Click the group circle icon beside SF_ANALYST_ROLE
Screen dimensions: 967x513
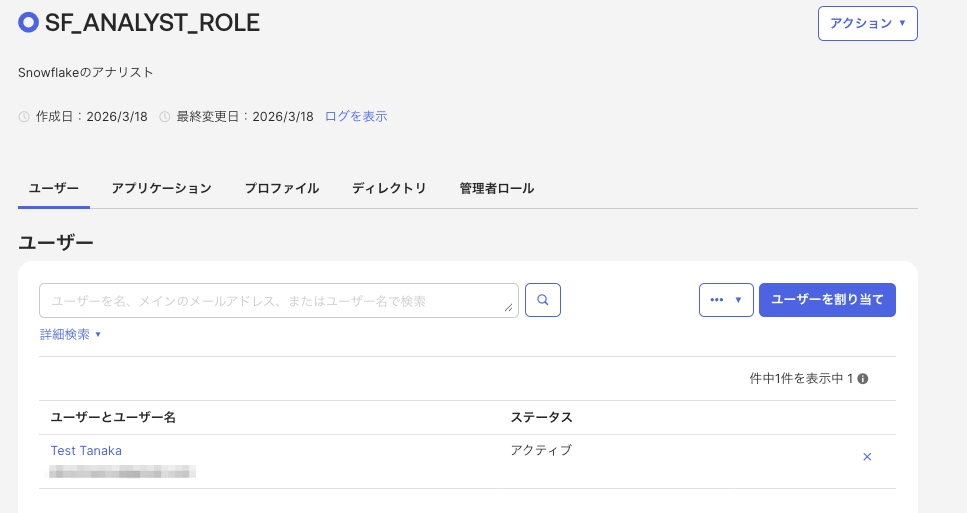[28, 23]
